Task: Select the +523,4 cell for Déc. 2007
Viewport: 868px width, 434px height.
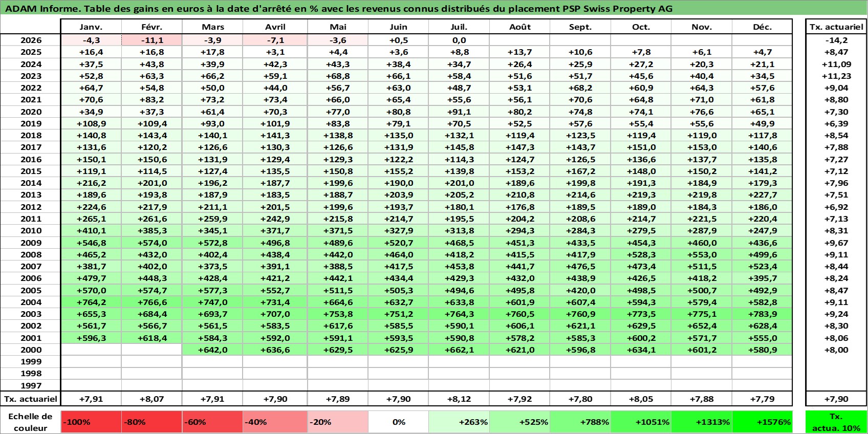Action: click(x=762, y=266)
